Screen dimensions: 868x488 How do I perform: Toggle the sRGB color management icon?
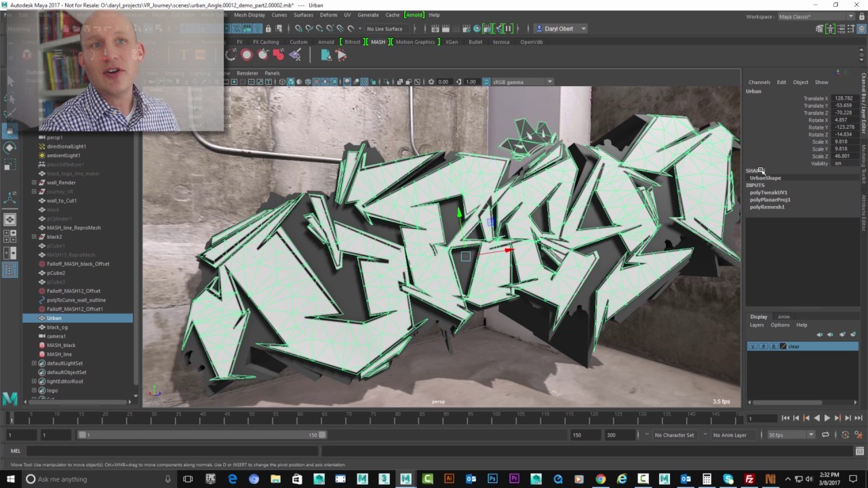tap(486, 82)
